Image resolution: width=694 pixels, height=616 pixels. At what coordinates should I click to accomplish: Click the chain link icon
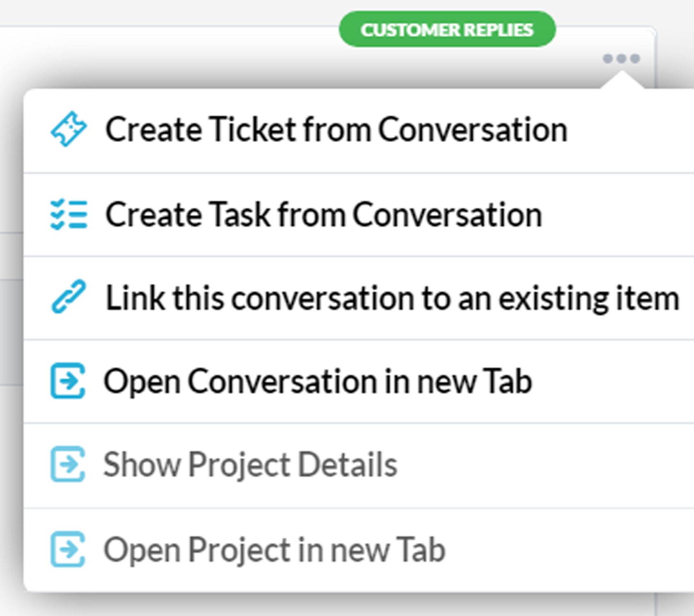coord(69,297)
